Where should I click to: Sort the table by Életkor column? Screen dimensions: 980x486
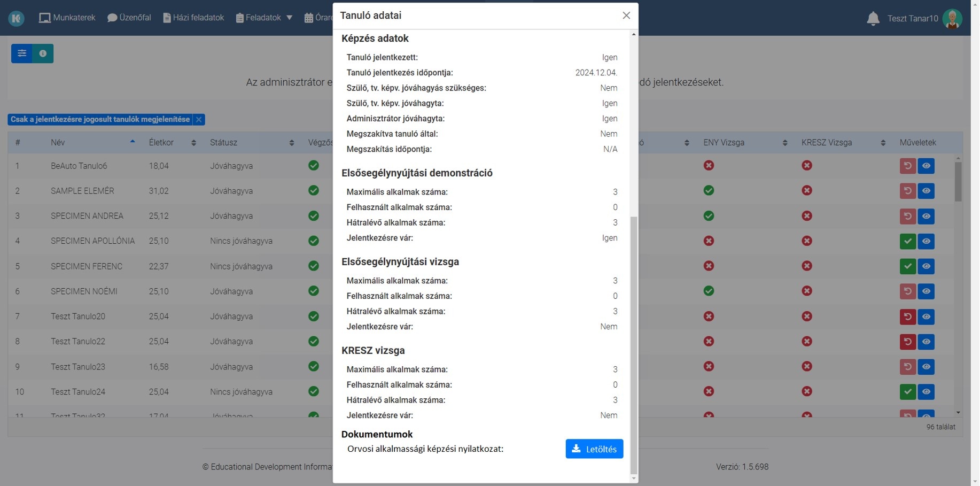172,143
